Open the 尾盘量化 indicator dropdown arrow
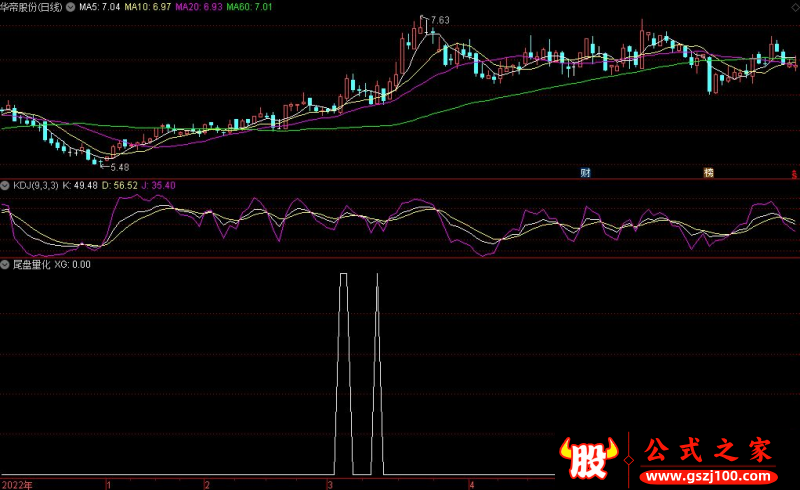 point(5,265)
